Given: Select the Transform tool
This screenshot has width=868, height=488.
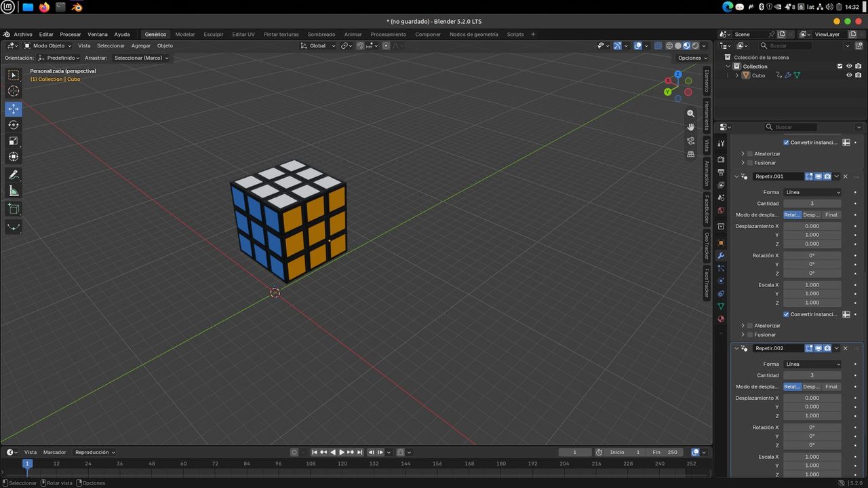Looking at the screenshot, I should coord(14,157).
